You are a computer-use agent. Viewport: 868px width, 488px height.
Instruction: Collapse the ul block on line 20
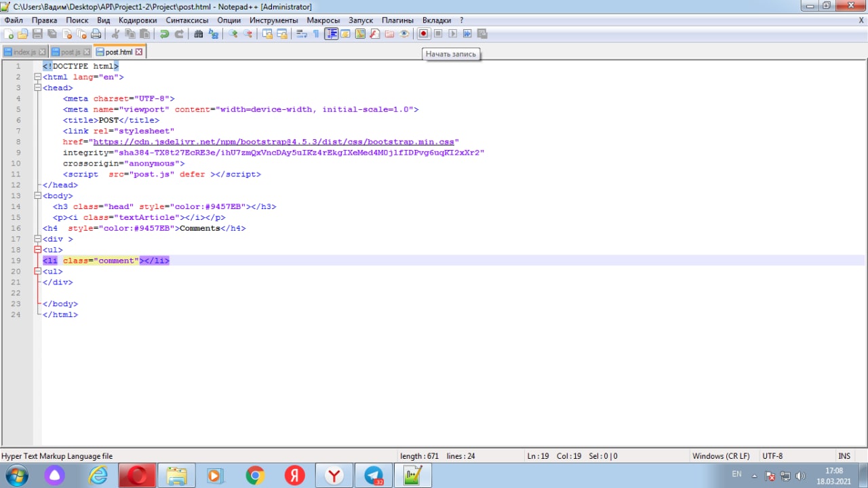coord(37,271)
